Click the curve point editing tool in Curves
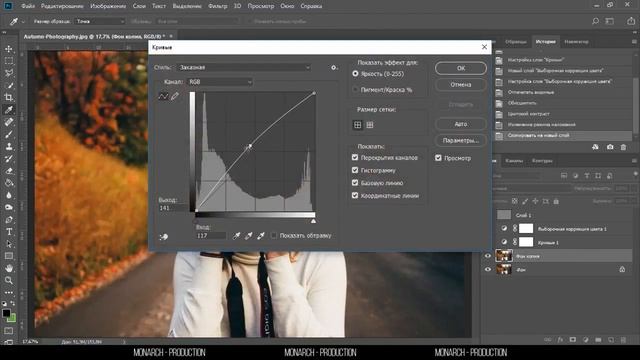 [x=163, y=96]
